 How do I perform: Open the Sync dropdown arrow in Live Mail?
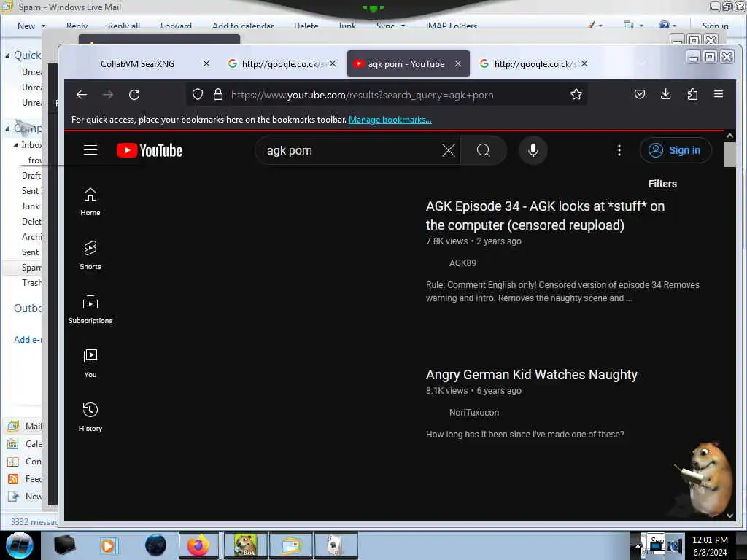tap(403, 26)
